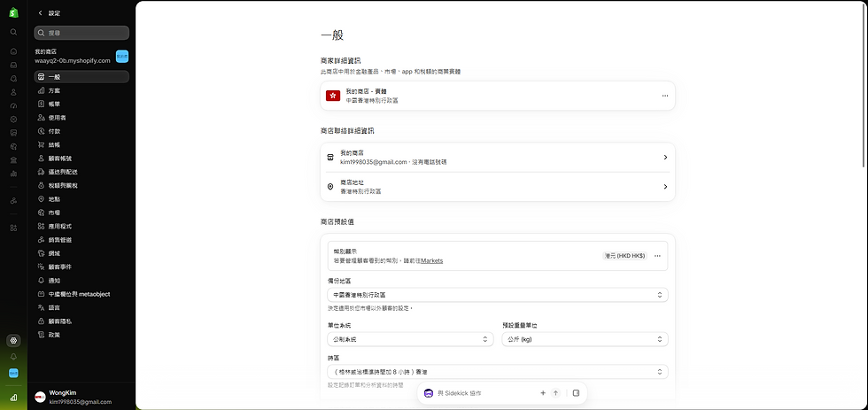This screenshot has width=868, height=410.
Task: Click the WongKim account button at bottom left
Action: coord(81,397)
